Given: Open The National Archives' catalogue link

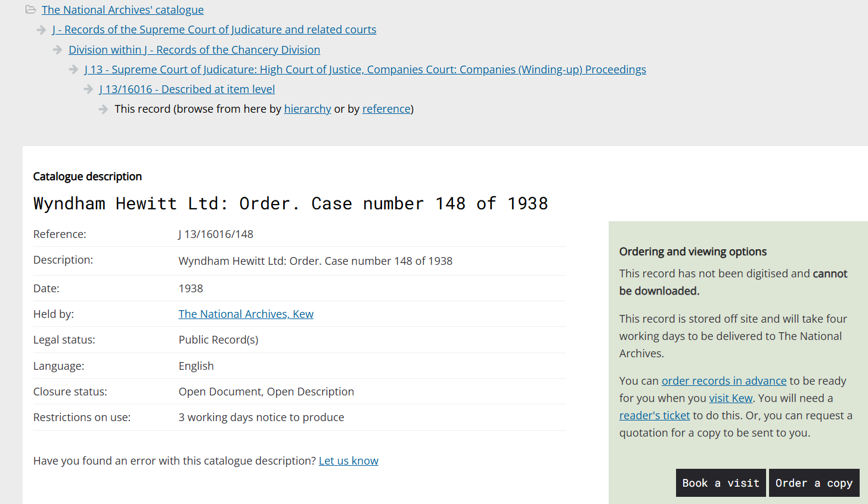Looking at the screenshot, I should click(x=123, y=10).
